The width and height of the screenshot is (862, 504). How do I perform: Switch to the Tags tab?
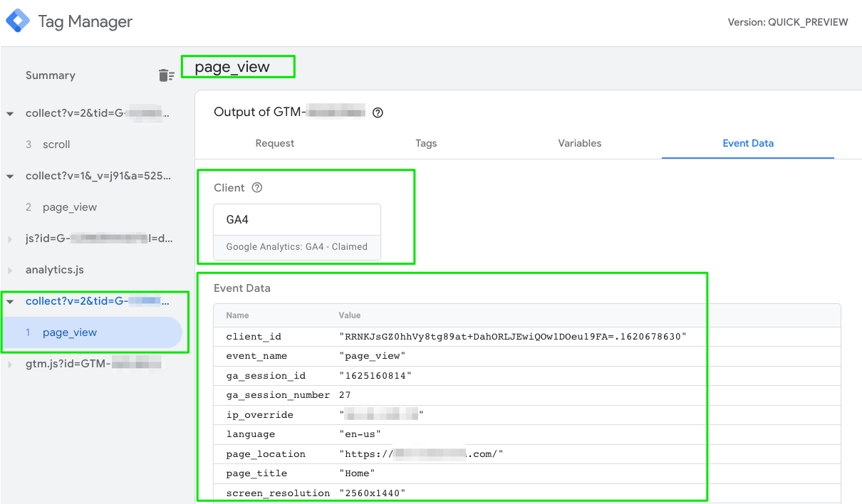tap(426, 143)
